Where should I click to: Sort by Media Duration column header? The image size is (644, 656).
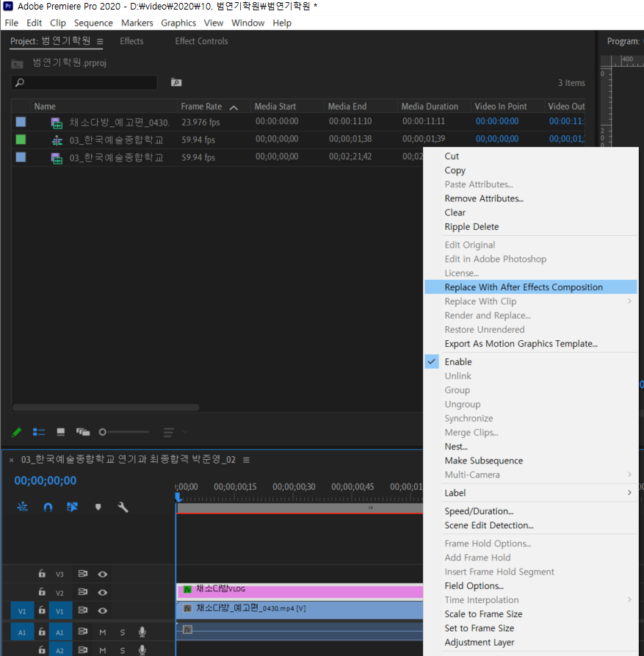(x=430, y=107)
